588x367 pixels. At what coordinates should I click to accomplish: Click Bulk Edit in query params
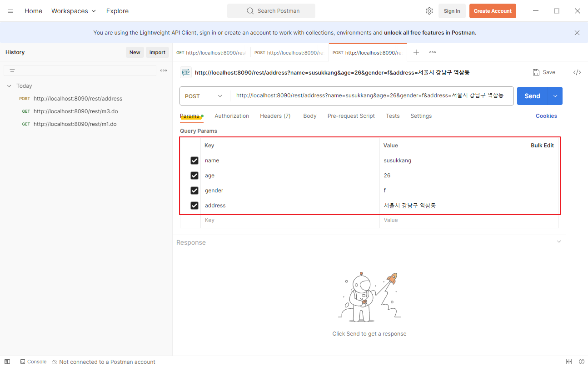coord(542,146)
